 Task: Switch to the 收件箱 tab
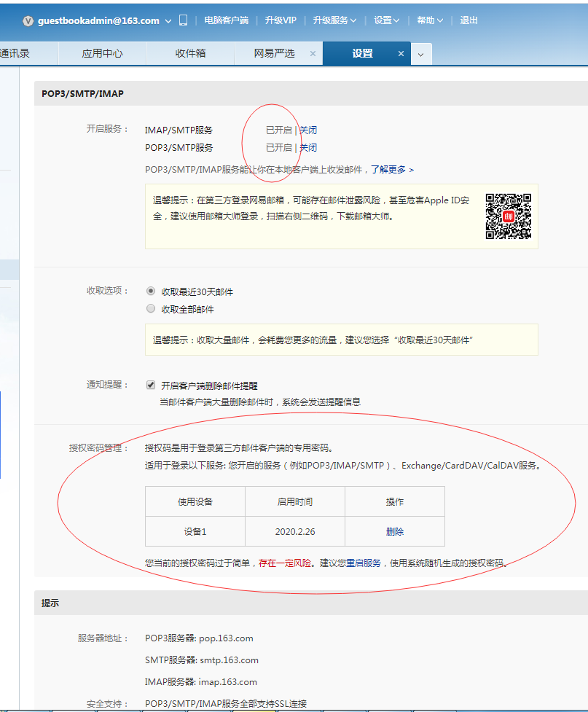tap(190, 54)
